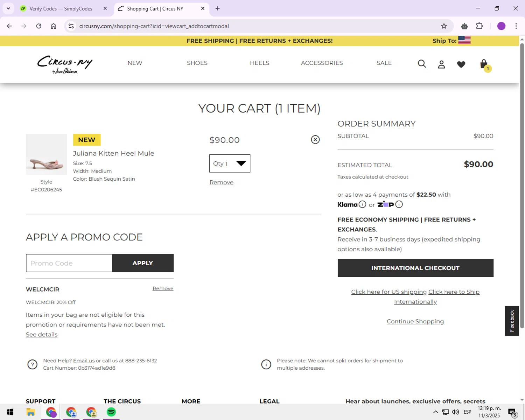
Task: Open Juliana Kitten Heel Mule product link
Action: [x=113, y=153]
